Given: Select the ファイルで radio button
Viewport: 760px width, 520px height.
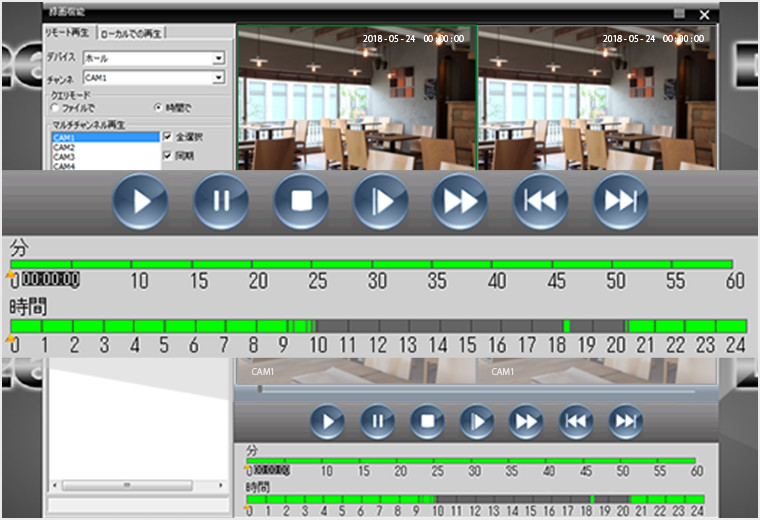Looking at the screenshot, I should point(55,107).
